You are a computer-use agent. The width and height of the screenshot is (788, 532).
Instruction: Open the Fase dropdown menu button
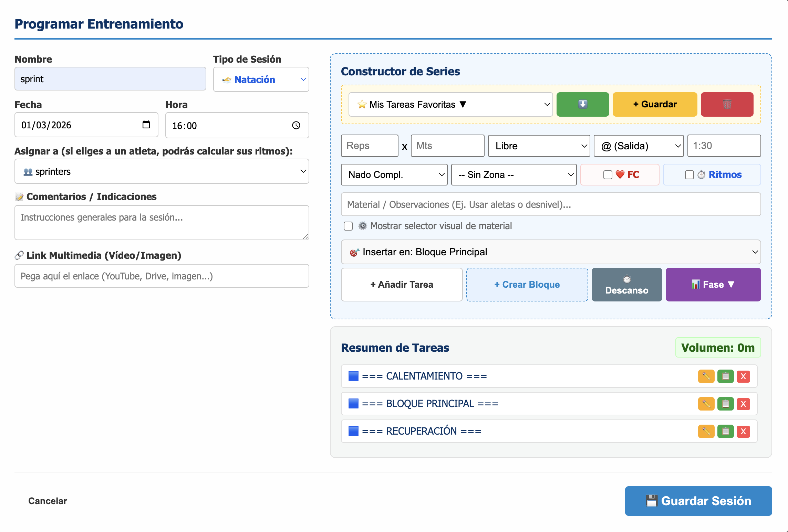click(713, 285)
